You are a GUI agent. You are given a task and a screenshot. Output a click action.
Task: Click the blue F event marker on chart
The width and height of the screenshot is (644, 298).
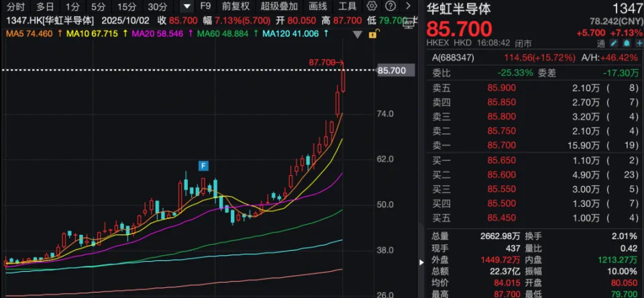coord(202,165)
